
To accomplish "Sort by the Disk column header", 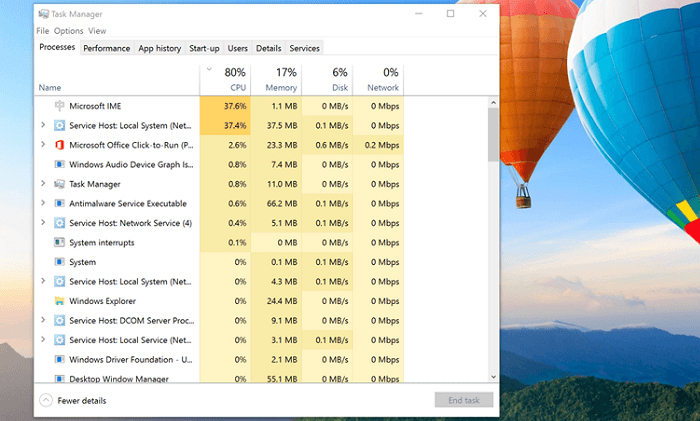I will click(x=327, y=79).
